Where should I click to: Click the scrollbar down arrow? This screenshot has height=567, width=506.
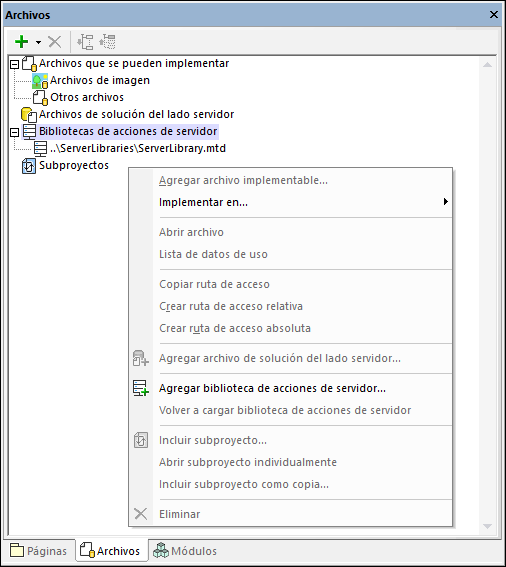[x=487, y=526]
